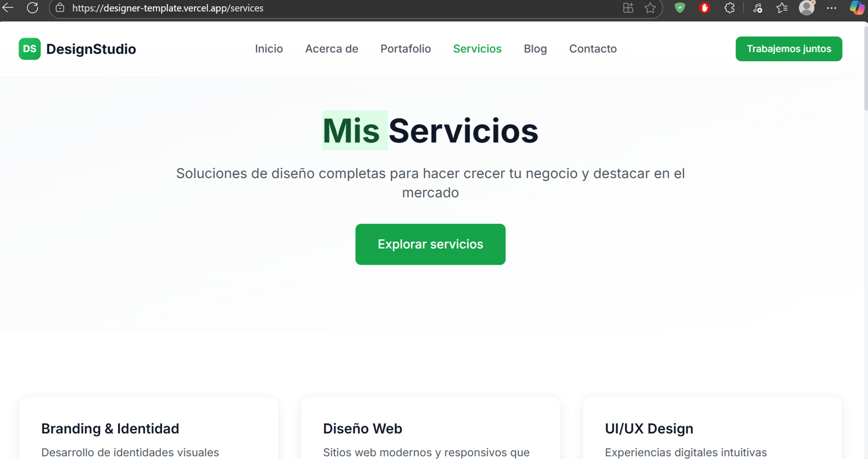Click the Mis Servicios heading
This screenshot has height=459, width=868.
click(431, 131)
